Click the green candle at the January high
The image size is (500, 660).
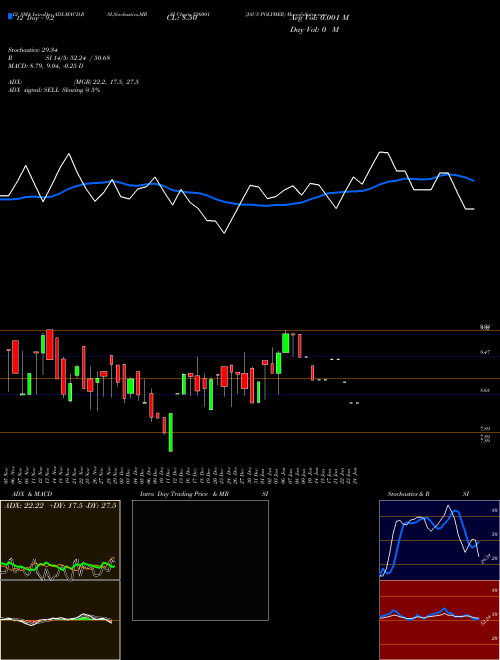pos(285,343)
